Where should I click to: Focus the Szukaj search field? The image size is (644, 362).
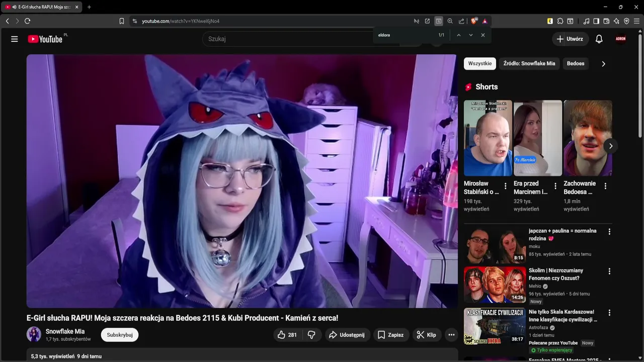(302, 39)
